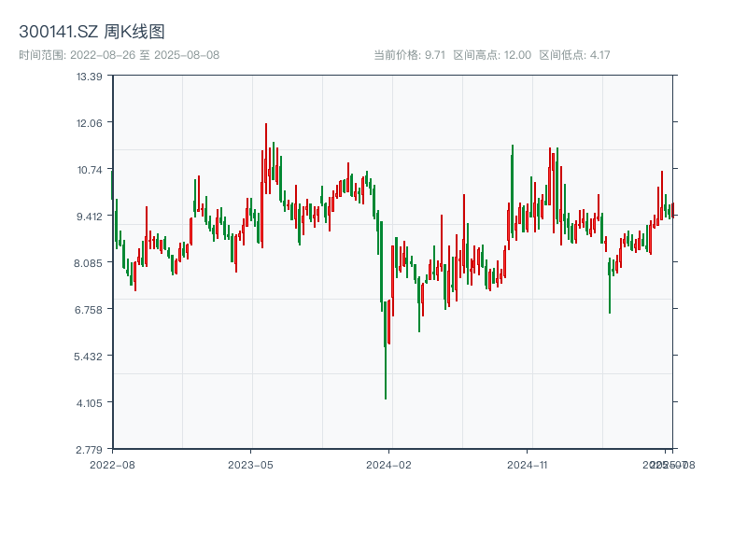Click the 2024-02 x-axis date label
Screen dimensions: 747x560
(x=388, y=464)
